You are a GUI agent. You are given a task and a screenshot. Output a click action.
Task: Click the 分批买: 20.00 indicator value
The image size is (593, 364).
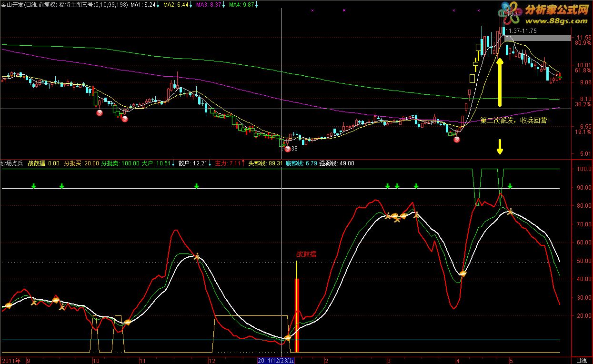tap(81, 163)
